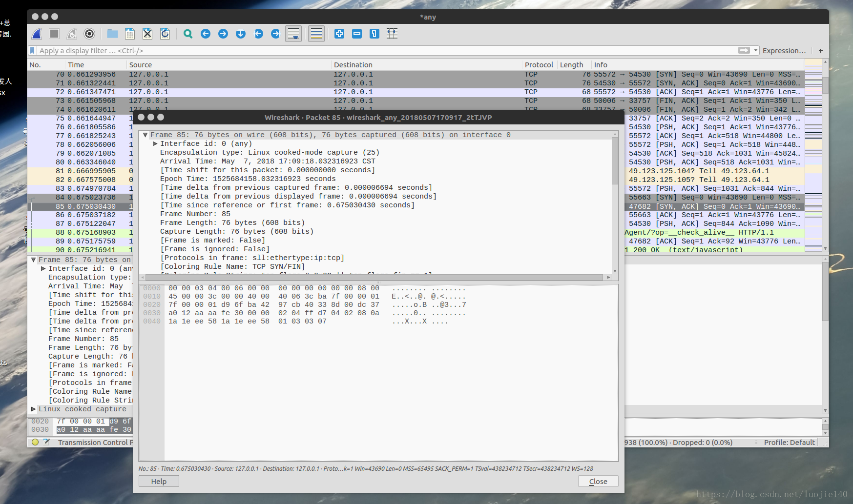The width and height of the screenshot is (853, 504).
Task: Select Arrival Time line in packet dialog
Action: [268, 161]
